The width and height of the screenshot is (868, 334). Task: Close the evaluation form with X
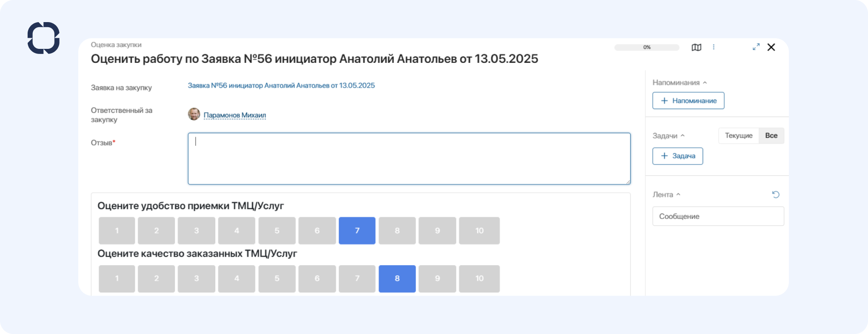[x=771, y=47]
